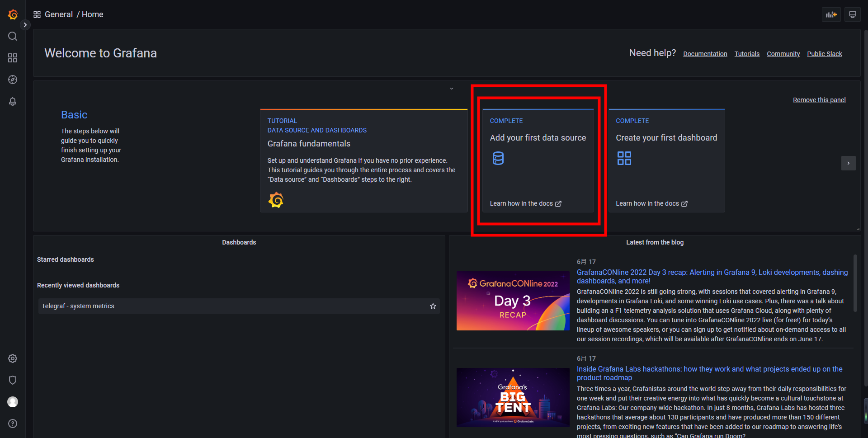Star the Telegraf - system metrics dashboard
The height and width of the screenshot is (438, 868).
[433, 306]
